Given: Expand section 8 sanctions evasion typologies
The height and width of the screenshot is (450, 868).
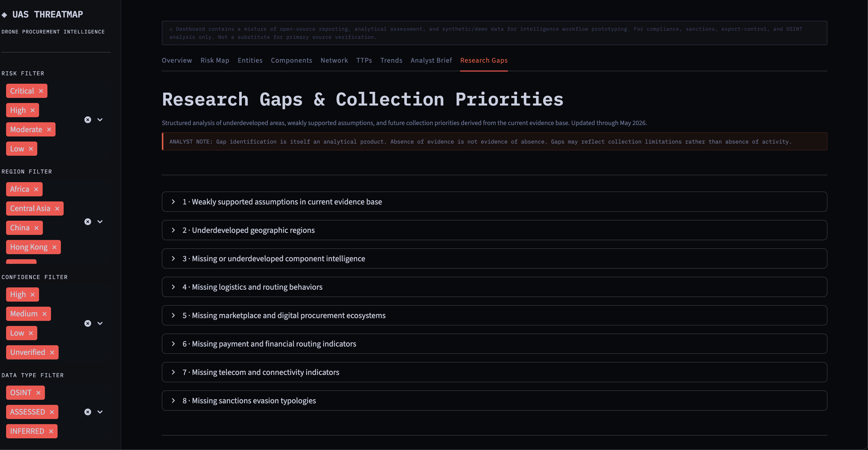Looking at the screenshot, I should 494,401.
